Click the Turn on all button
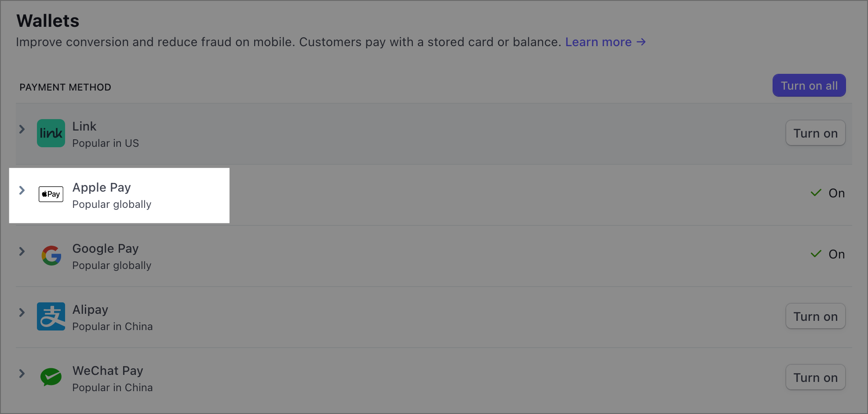 (x=809, y=85)
